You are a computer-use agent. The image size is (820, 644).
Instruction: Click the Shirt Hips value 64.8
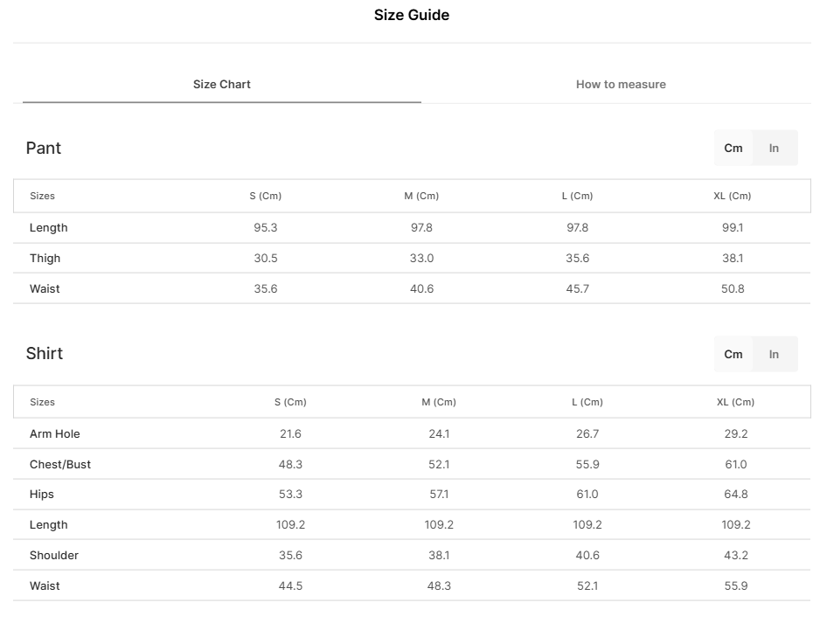736,495
